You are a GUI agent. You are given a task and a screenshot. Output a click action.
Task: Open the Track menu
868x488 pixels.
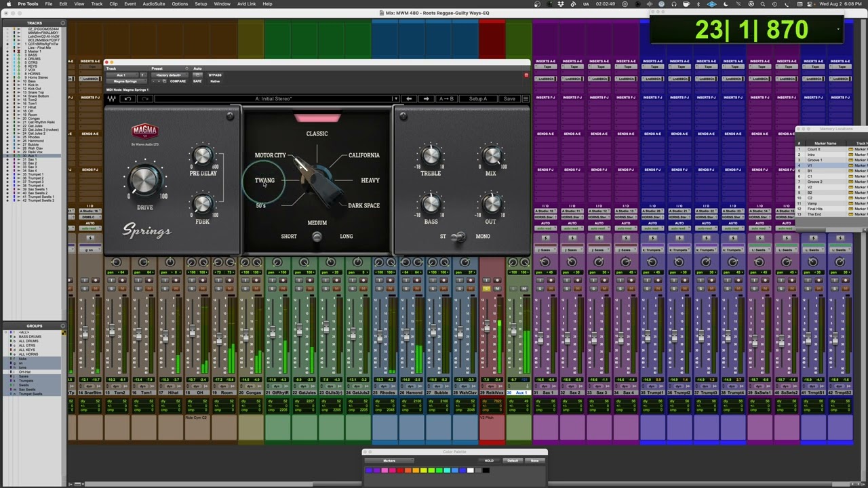point(97,4)
